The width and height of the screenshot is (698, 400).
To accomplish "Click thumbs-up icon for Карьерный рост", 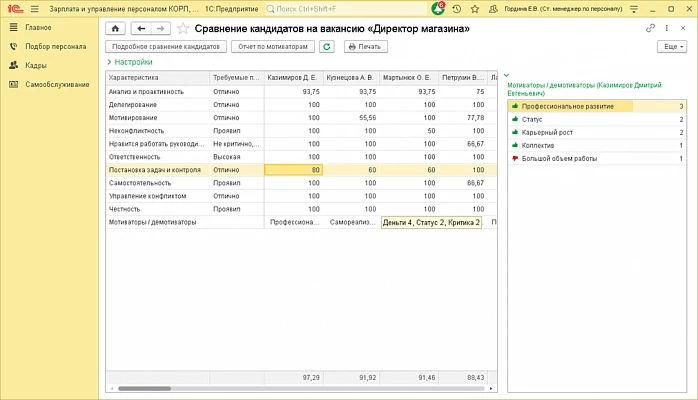I will [515, 132].
